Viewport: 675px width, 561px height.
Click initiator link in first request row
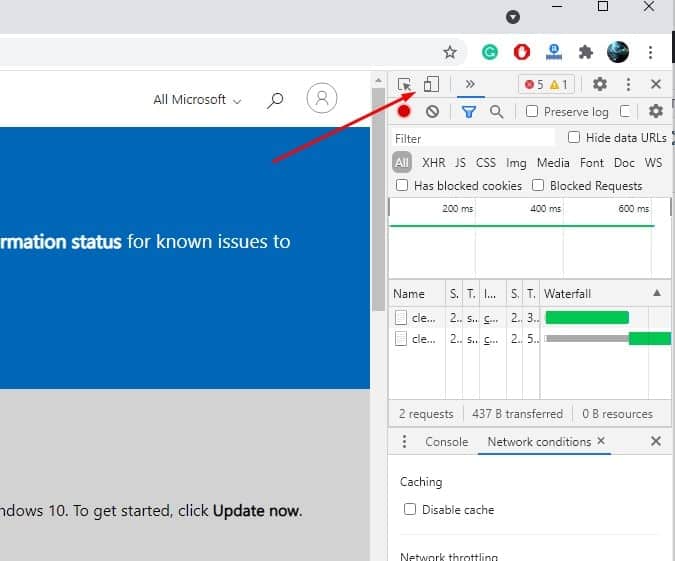click(x=491, y=318)
